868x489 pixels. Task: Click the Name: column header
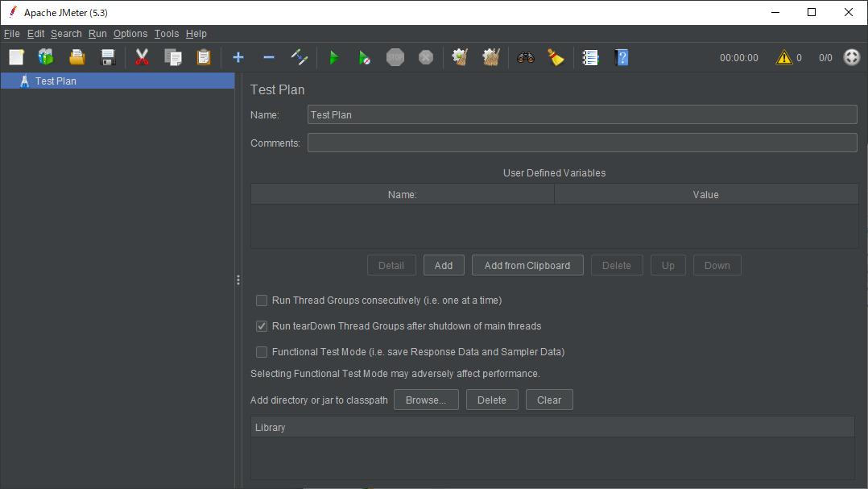(x=403, y=194)
